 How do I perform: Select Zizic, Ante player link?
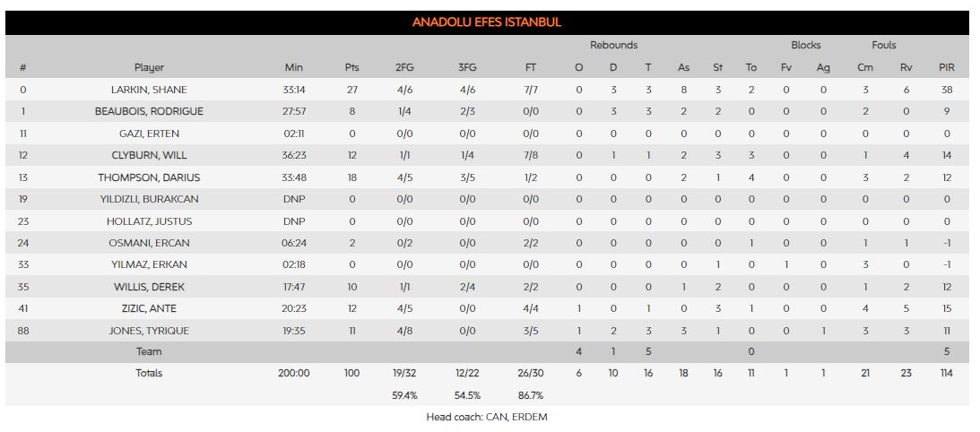[x=149, y=308]
